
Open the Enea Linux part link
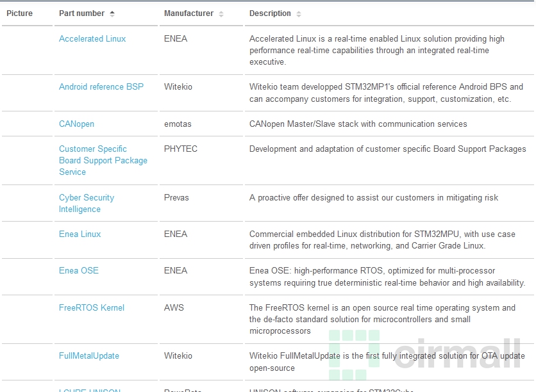tap(80, 234)
